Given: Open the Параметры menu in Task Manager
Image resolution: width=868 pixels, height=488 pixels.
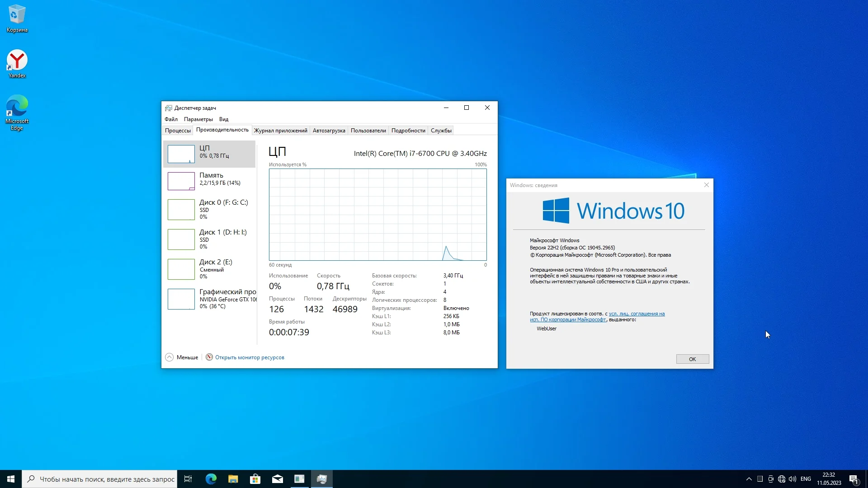Looking at the screenshot, I should pos(198,119).
